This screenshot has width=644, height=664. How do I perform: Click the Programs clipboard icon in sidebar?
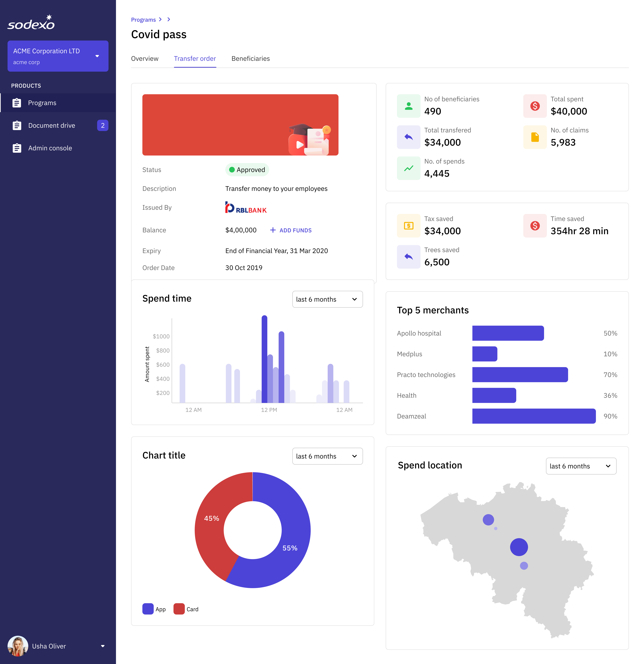pos(17,103)
